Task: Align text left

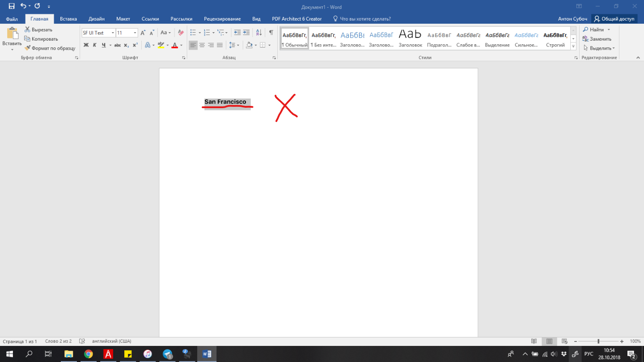Action: tap(193, 45)
